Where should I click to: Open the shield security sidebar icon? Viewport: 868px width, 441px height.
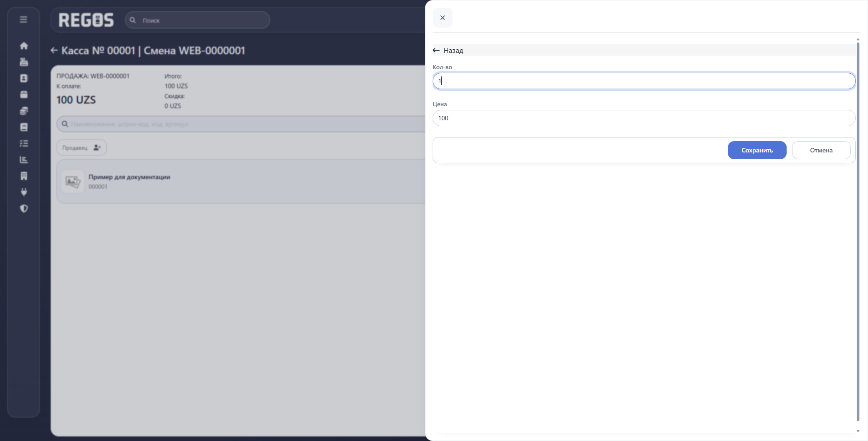(x=24, y=209)
